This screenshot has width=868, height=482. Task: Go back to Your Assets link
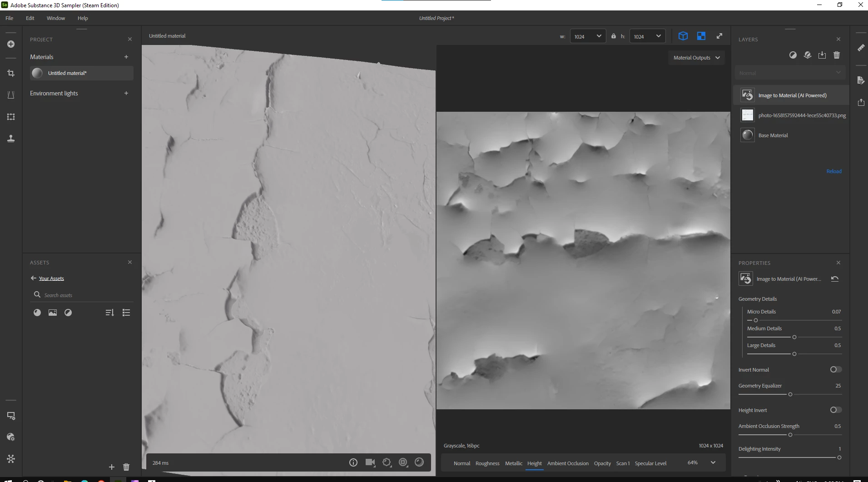pos(51,278)
